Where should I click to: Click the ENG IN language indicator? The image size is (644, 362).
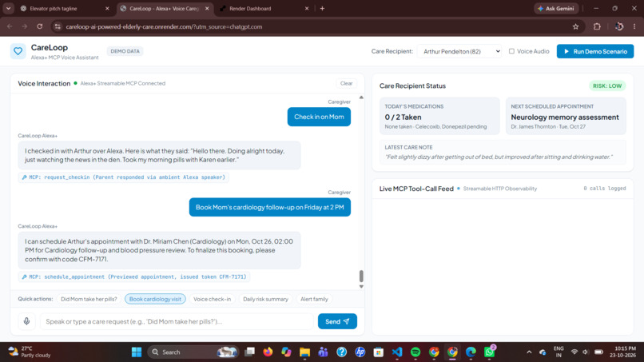[559, 352]
